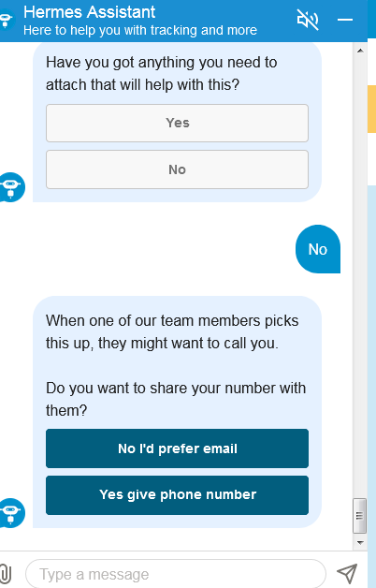The height and width of the screenshot is (588, 376).
Task: Select No under the attachment question
Action: point(177,169)
